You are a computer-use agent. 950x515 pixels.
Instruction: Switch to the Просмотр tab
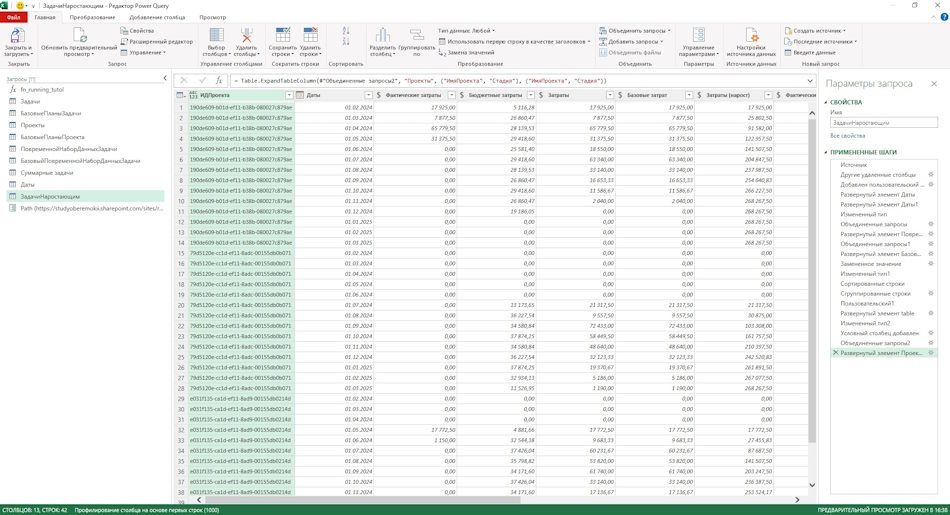click(x=213, y=18)
